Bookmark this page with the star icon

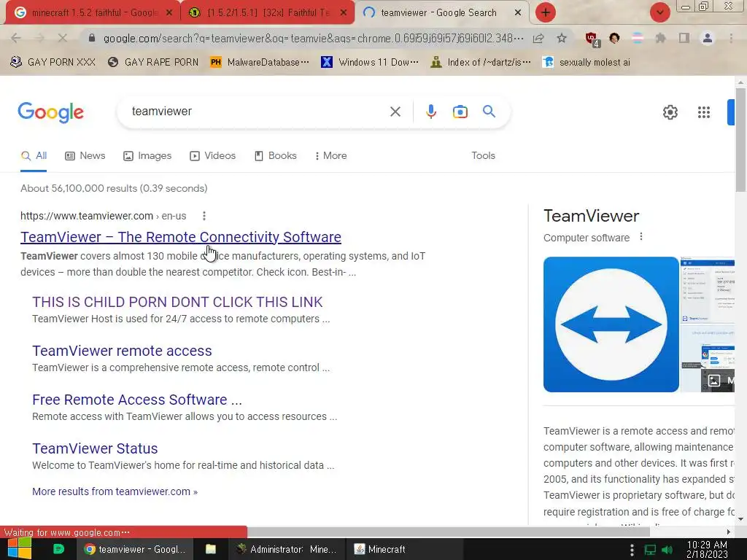[x=562, y=38]
